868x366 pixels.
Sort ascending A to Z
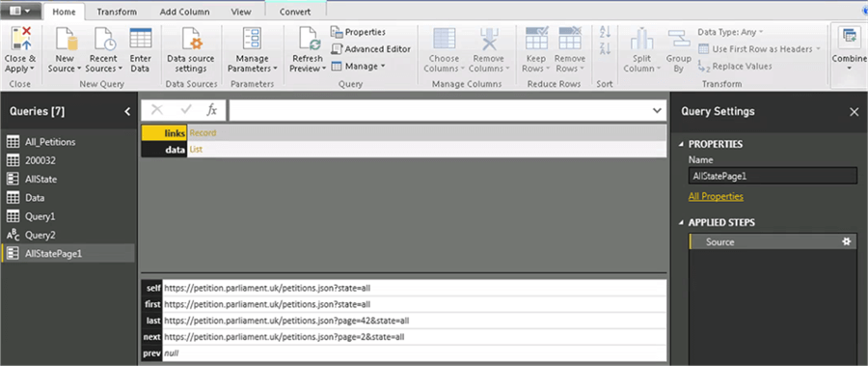(605, 32)
